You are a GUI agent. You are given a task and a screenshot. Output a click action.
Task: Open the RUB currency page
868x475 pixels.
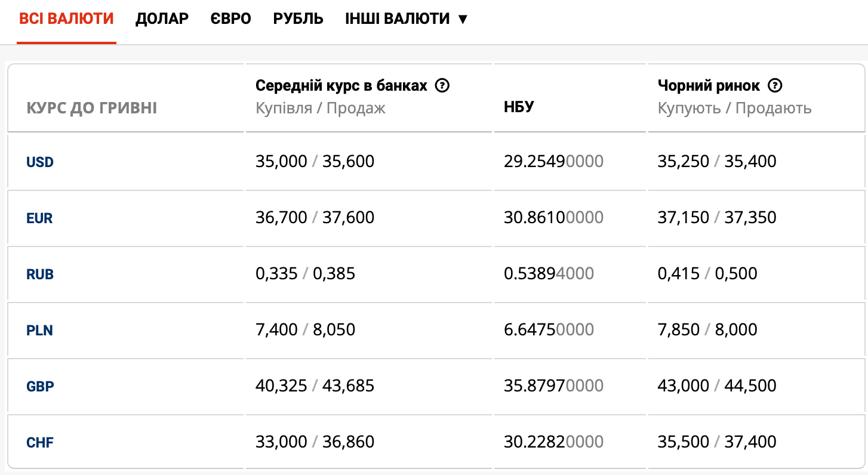click(x=40, y=274)
